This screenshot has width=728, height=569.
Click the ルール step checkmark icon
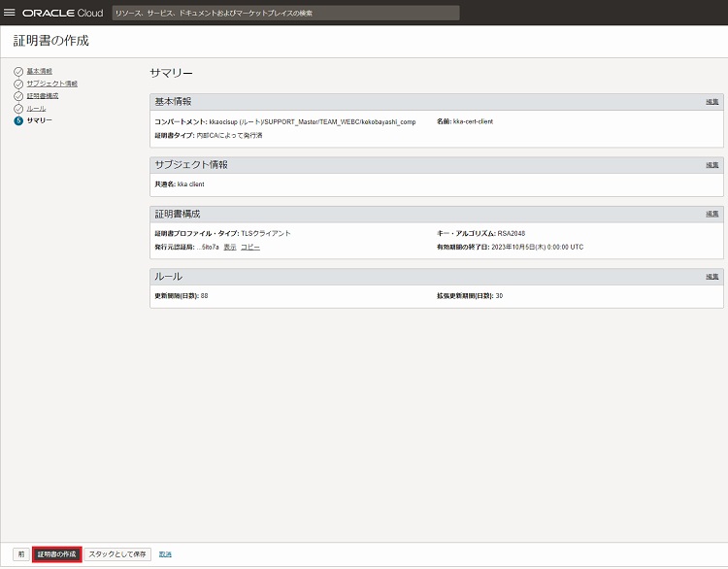(x=18, y=108)
